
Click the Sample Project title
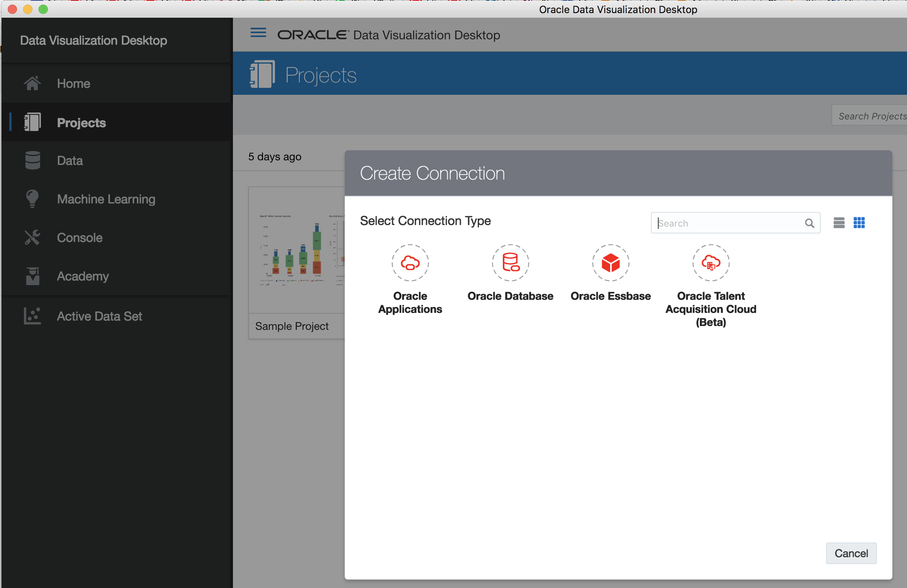pos(292,326)
